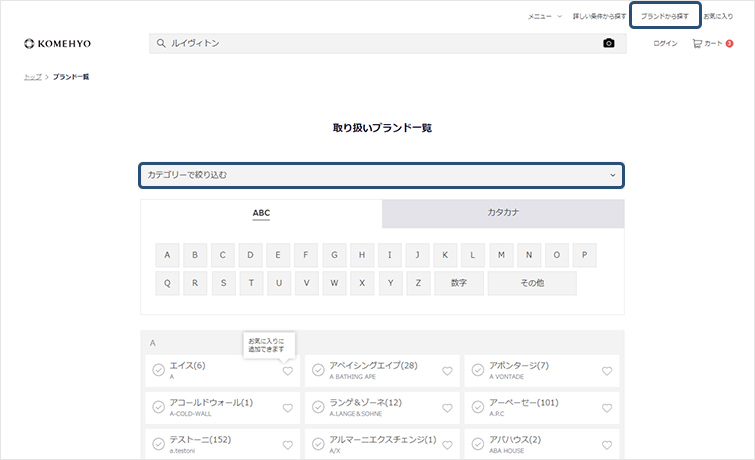Favorite アルマーニエクスチェンジ with heart icon
The image size is (755, 460).
click(x=447, y=445)
